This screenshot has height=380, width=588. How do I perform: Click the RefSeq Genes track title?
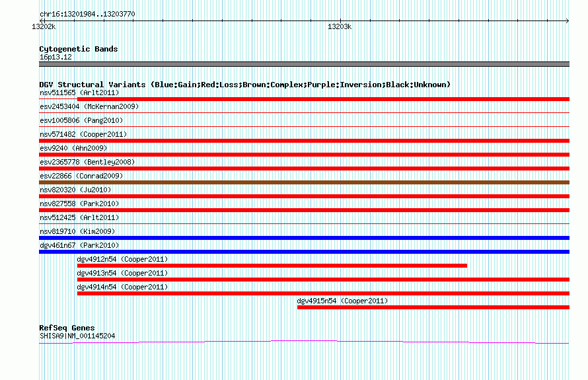[x=67, y=328]
